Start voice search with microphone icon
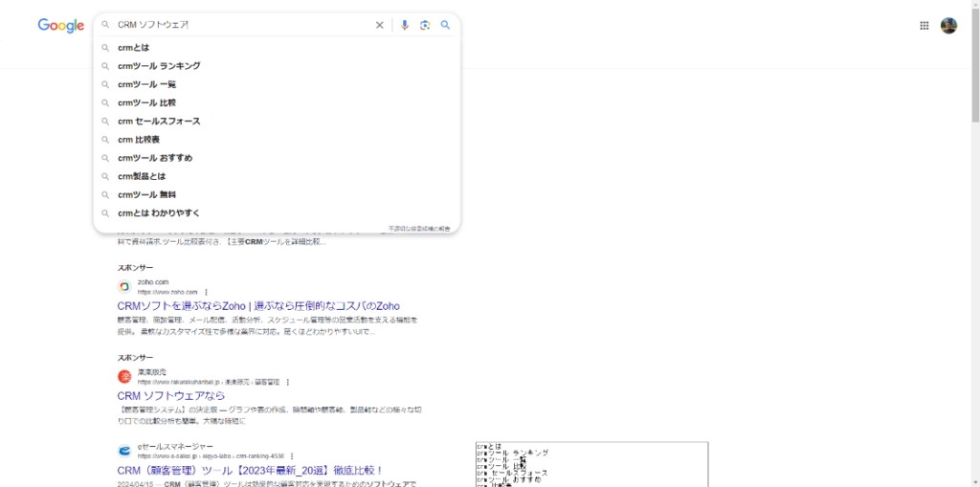Screen dimensions: 980x487 click(x=405, y=25)
